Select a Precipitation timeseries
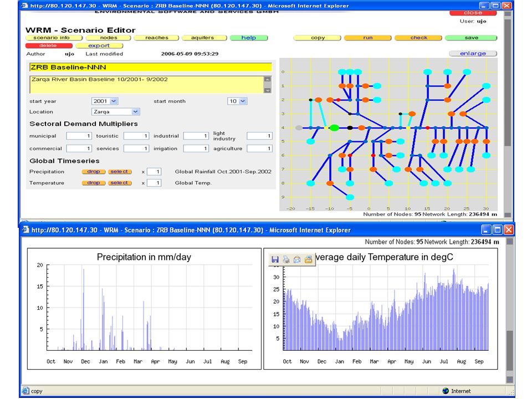Viewport: 532px width, 399px height. (x=120, y=172)
